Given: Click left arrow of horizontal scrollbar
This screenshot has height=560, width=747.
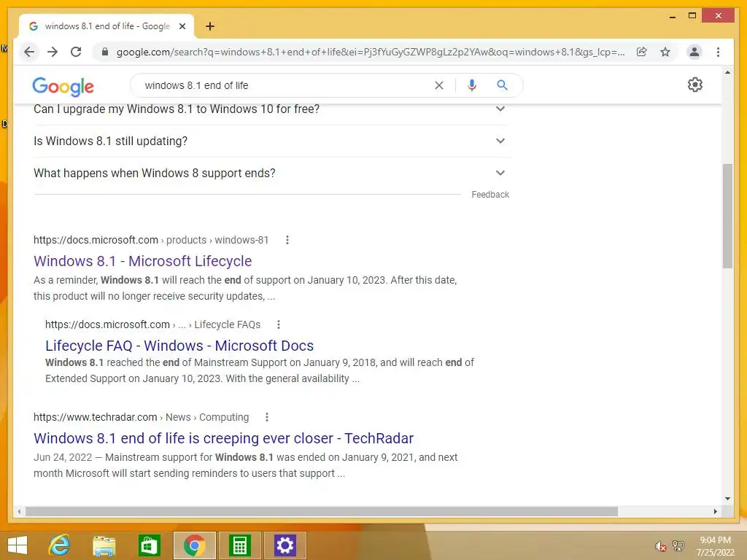Looking at the screenshot, I should click(x=19, y=511).
